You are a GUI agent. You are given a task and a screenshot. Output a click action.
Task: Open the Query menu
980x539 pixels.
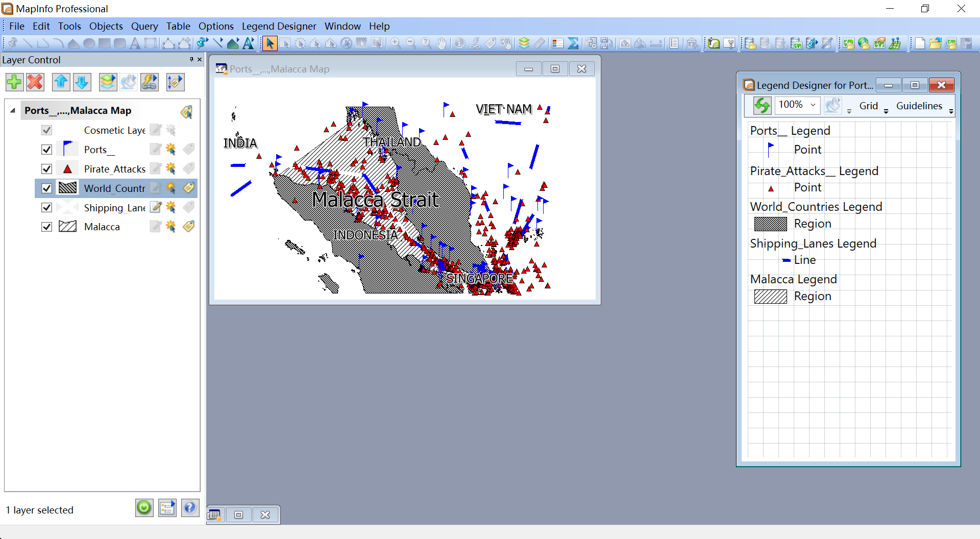[x=144, y=26]
